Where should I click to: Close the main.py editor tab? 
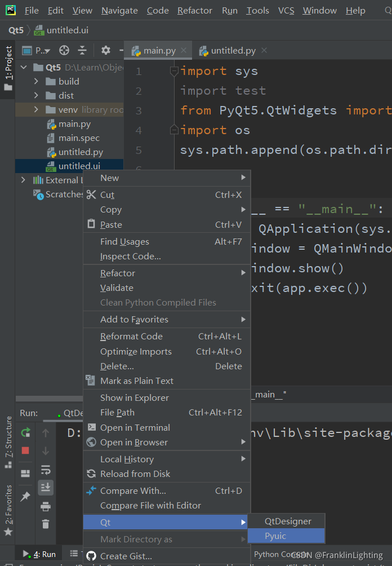(x=184, y=50)
